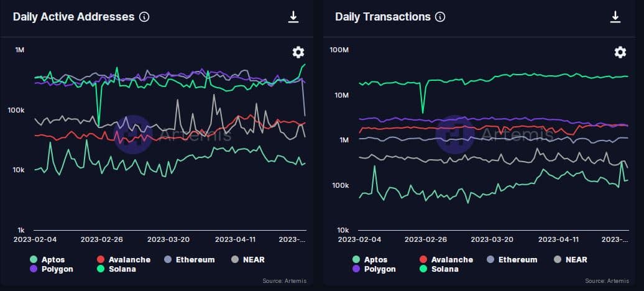This screenshot has width=644, height=291.
Task: Click the Daily Active Addresses title
Action: (x=73, y=17)
